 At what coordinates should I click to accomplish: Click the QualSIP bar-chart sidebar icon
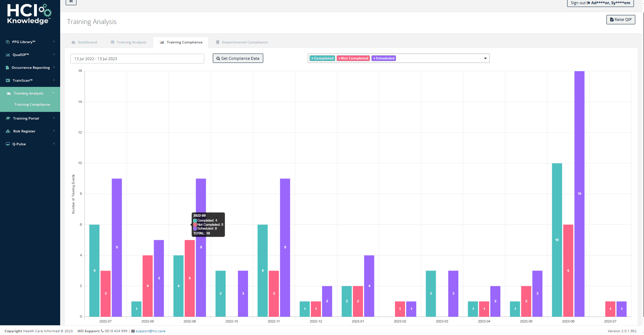tap(8, 55)
